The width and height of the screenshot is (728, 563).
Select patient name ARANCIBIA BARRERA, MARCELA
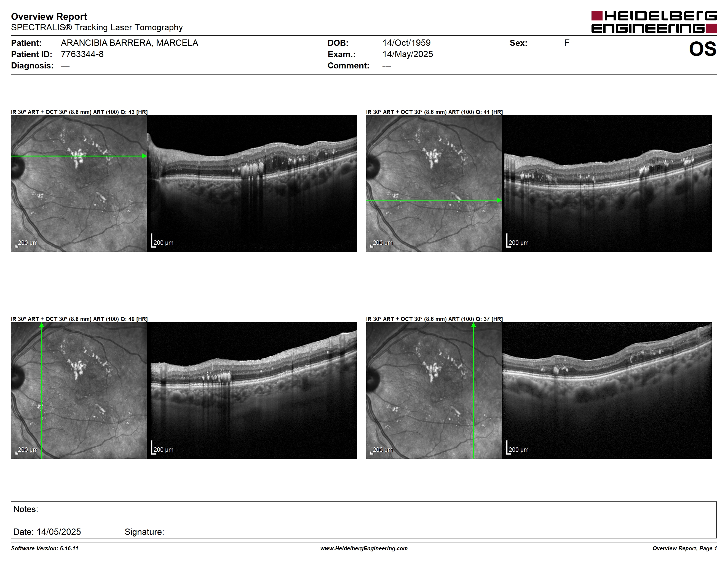coord(129,43)
